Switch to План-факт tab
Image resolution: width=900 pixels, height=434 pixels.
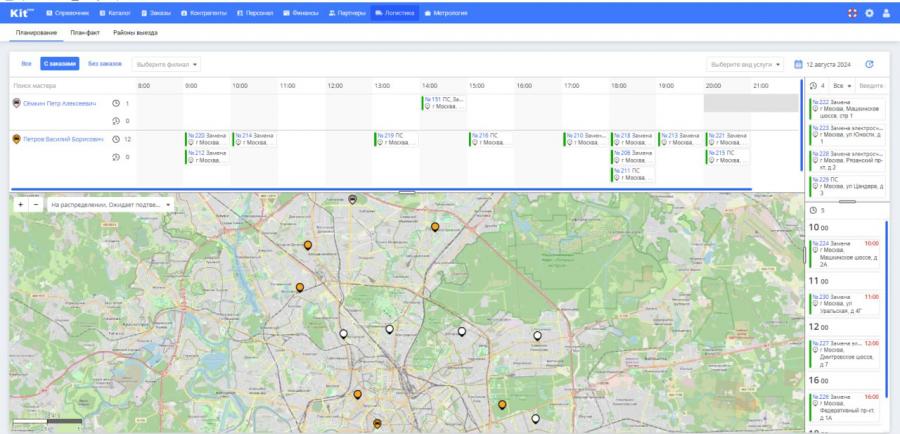85,33
